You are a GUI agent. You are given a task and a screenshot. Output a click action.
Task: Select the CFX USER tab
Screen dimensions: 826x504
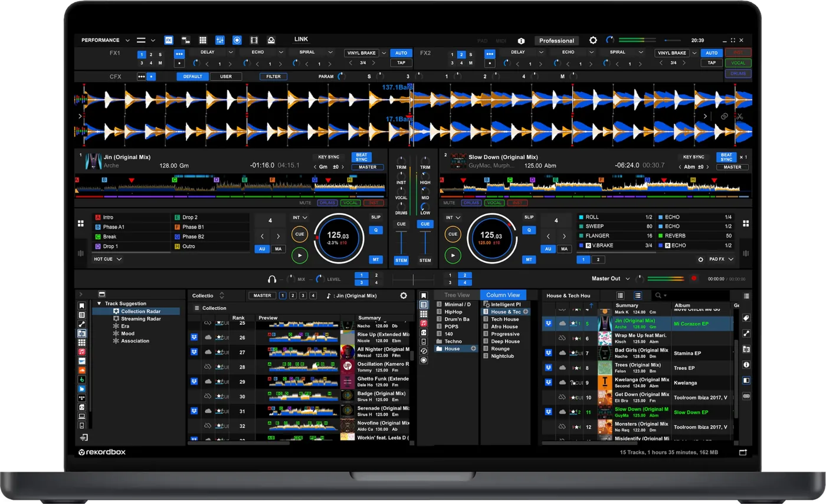click(226, 77)
